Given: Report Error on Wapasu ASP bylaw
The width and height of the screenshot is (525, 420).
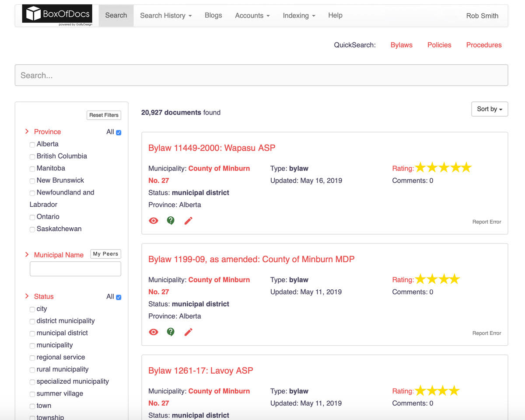Looking at the screenshot, I should (486, 222).
